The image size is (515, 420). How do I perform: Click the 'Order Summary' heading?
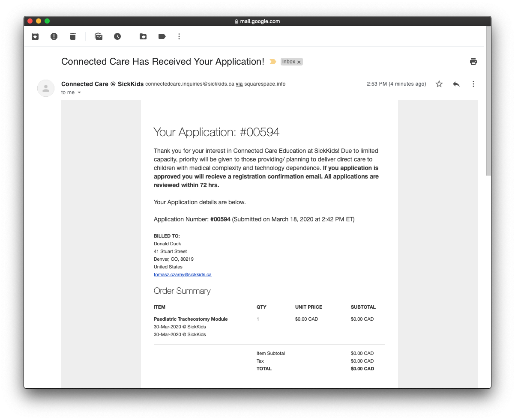tap(182, 291)
